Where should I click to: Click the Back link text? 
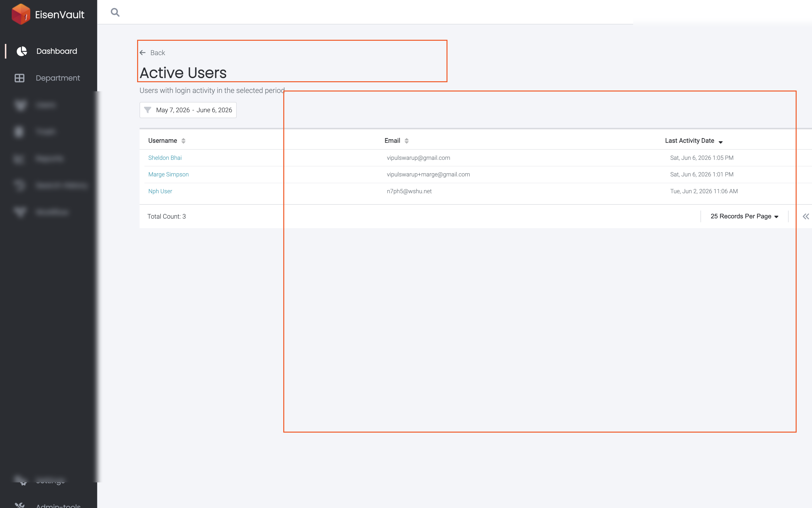(x=158, y=53)
